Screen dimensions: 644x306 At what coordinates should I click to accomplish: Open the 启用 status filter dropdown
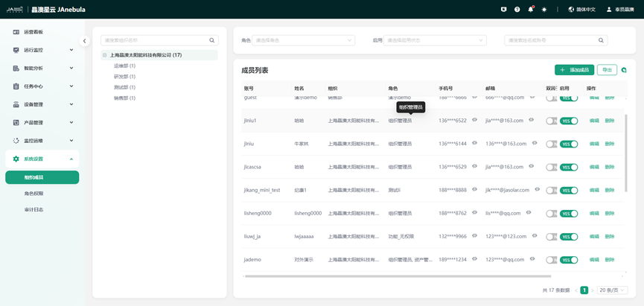pos(436,40)
